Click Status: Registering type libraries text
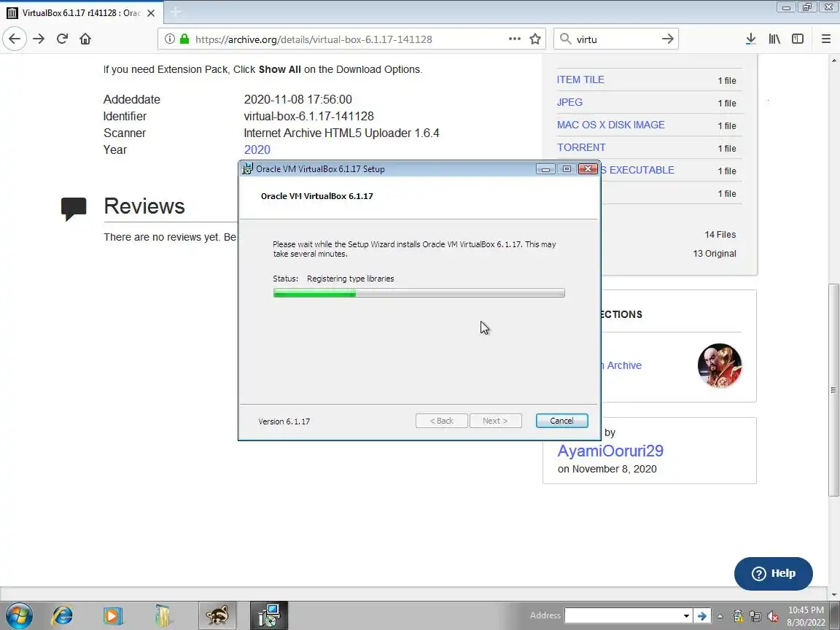 333,279
